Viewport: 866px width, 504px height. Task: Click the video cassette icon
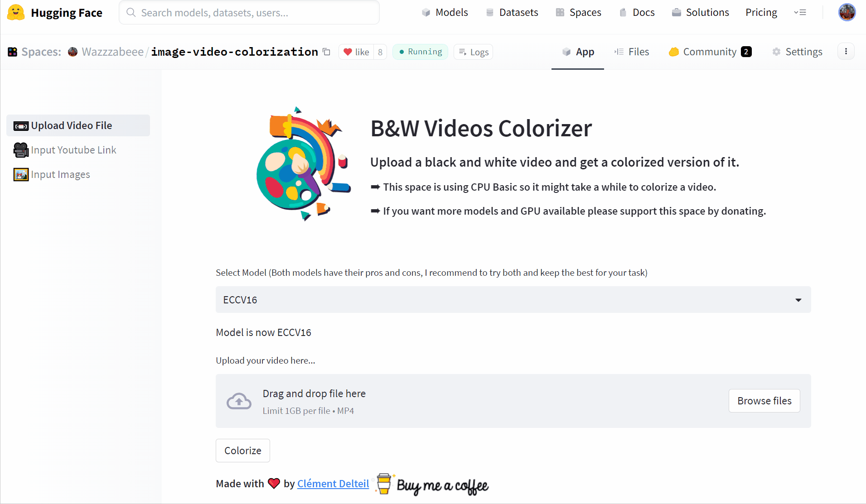21,126
